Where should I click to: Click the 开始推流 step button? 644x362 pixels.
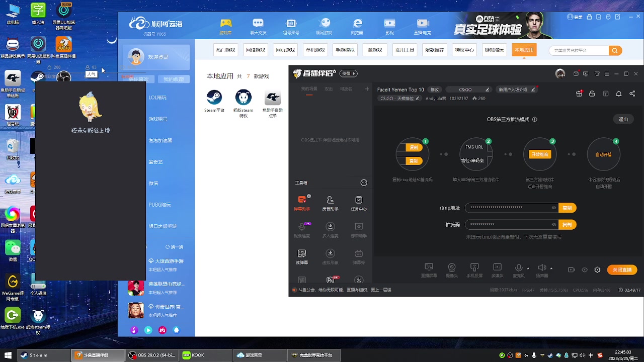539,154
